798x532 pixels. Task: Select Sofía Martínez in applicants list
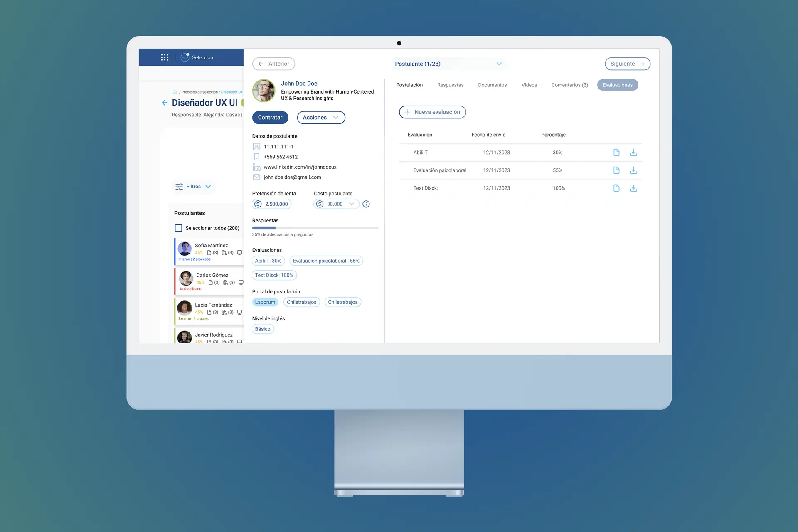[211, 246]
